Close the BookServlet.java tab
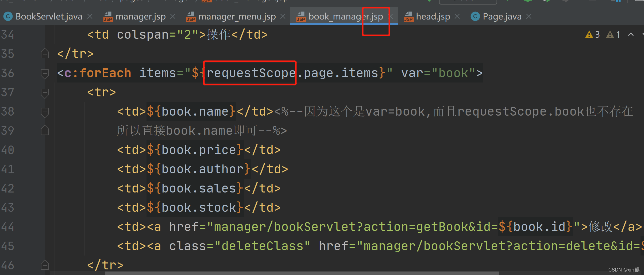Screen dimensions: 644x275 (x=90, y=17)
